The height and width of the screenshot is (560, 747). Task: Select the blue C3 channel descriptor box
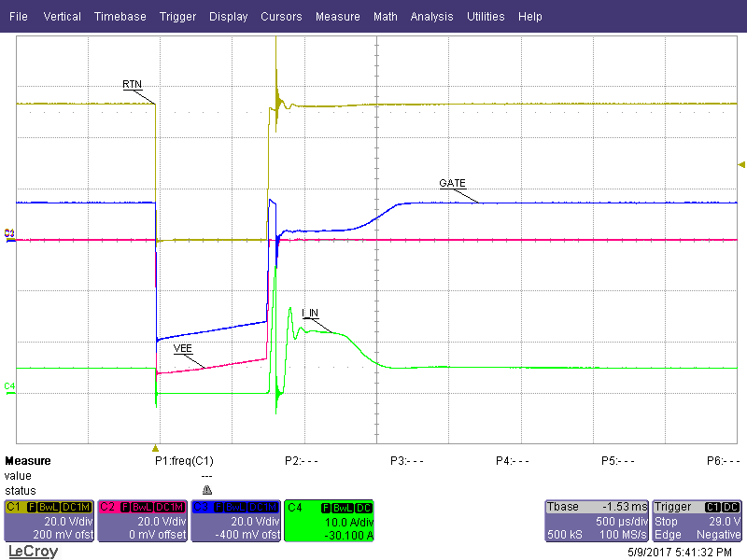[235, 521]
